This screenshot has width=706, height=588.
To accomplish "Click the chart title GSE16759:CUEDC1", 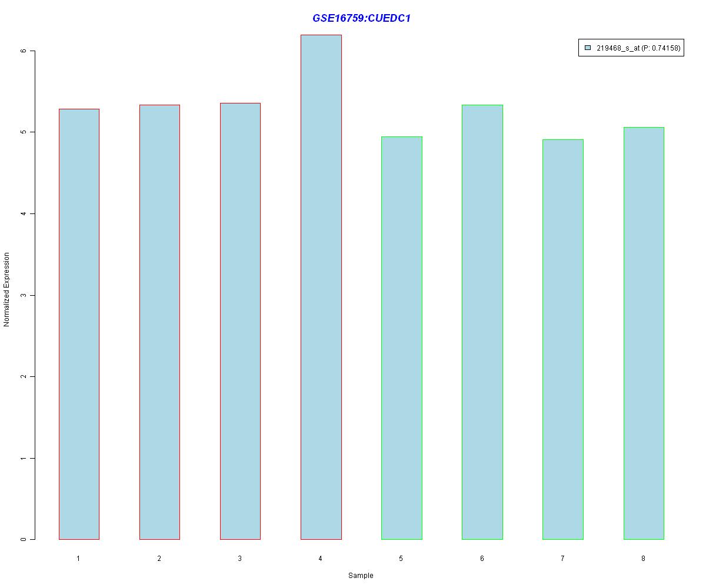I will 361,18.
